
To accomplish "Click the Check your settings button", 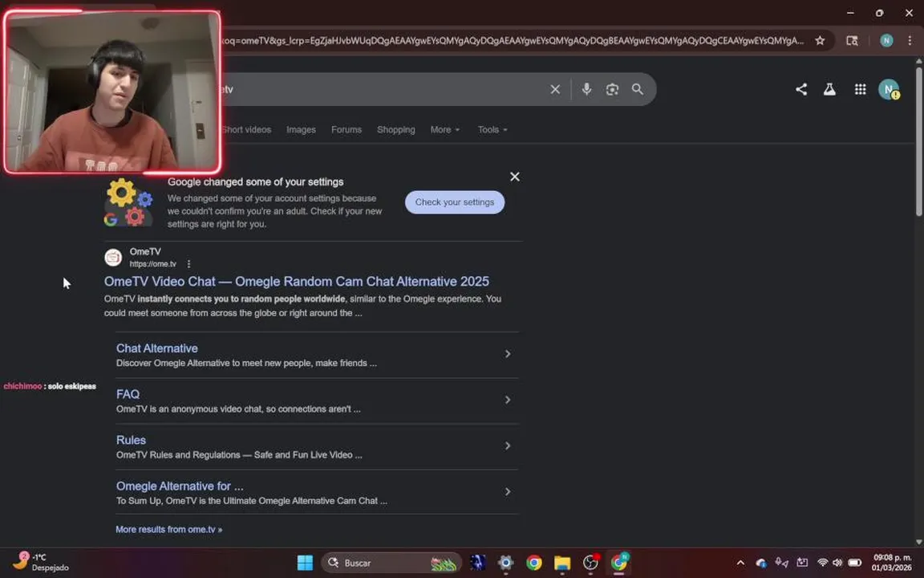I will tap(454, 202).
